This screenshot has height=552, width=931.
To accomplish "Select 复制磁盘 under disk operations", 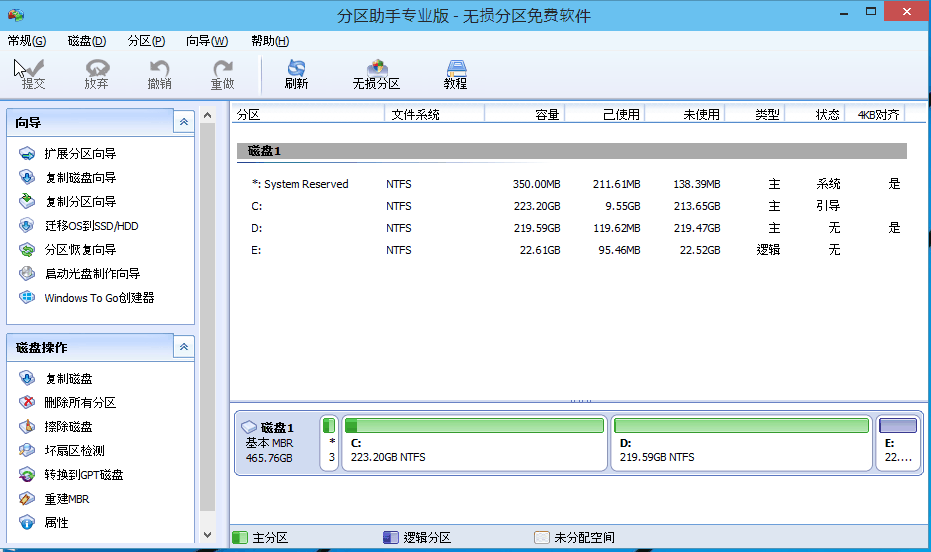I will tap(56, 379).
